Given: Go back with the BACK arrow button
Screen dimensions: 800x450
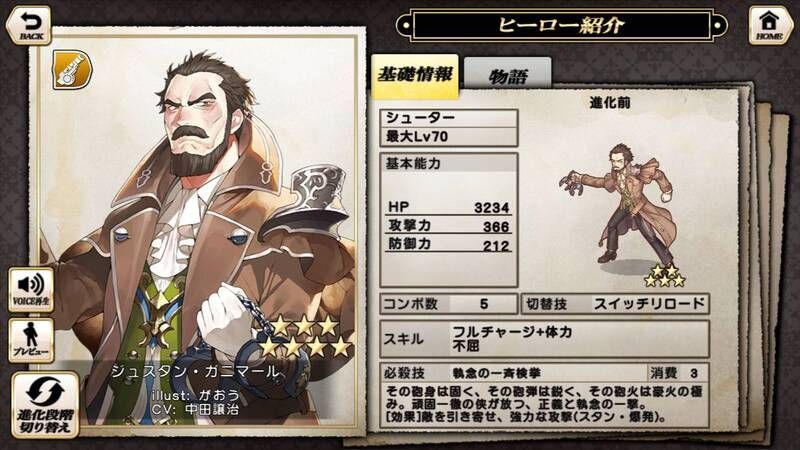Looking at the screenshot, I should point(29,26).
